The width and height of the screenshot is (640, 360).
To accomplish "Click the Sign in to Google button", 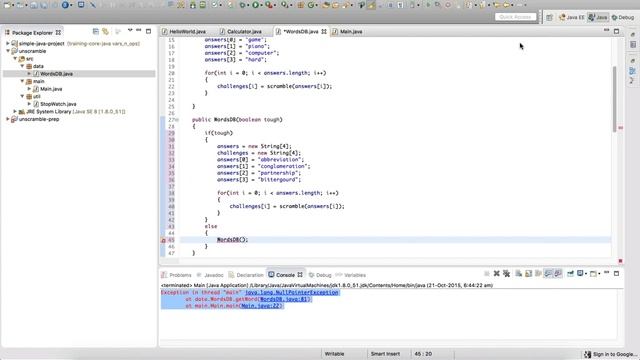I will point(610,354).
